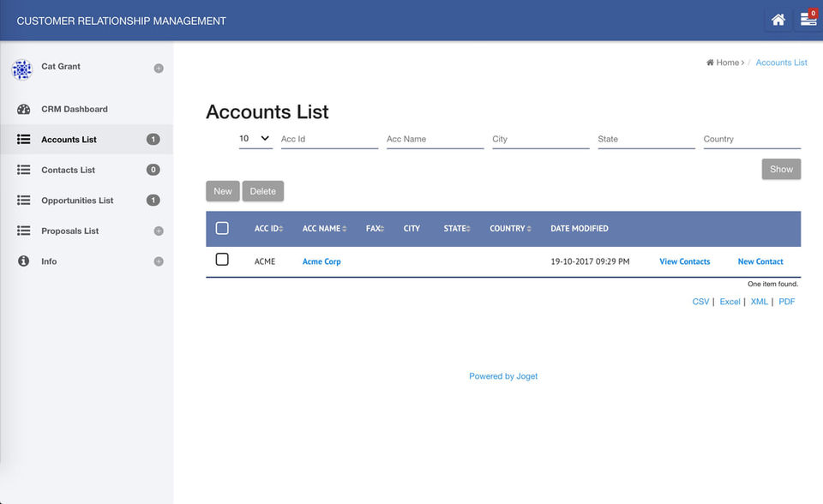
Task: Export the list as PDF
Action: coord(786,302)
